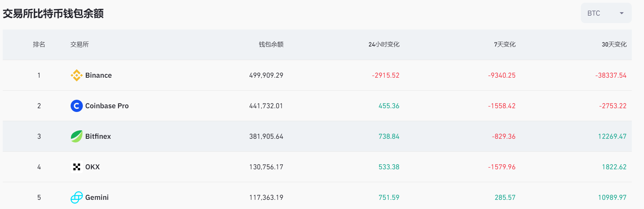Click Bitfinex 7-day change -829.36
Image resolution: width=644 pixels, height=209 pixels.
(504, 136)
